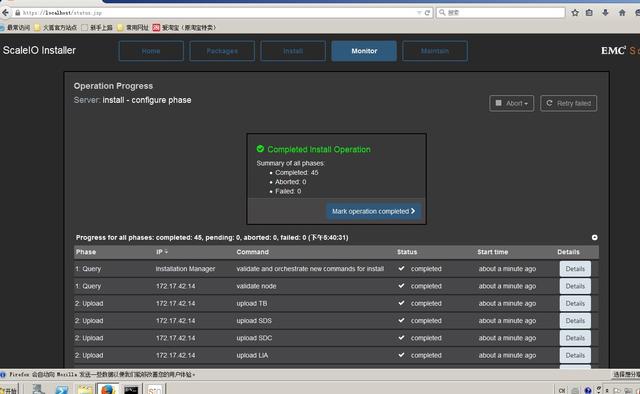Open Details for upload SDC row

(x=575, y=338)
